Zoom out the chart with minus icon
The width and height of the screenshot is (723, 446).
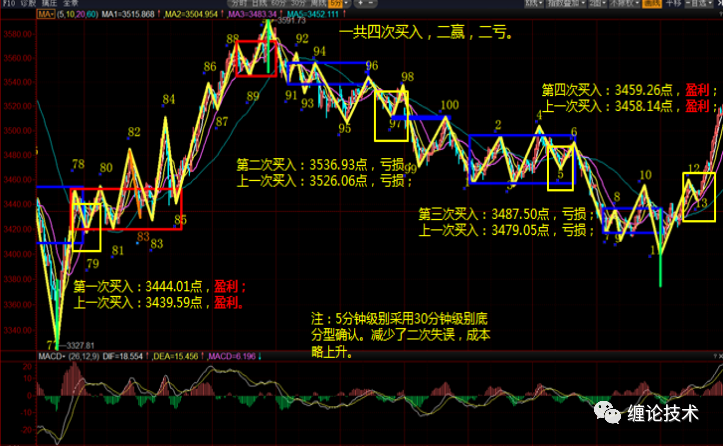click(x=371, y=3)
